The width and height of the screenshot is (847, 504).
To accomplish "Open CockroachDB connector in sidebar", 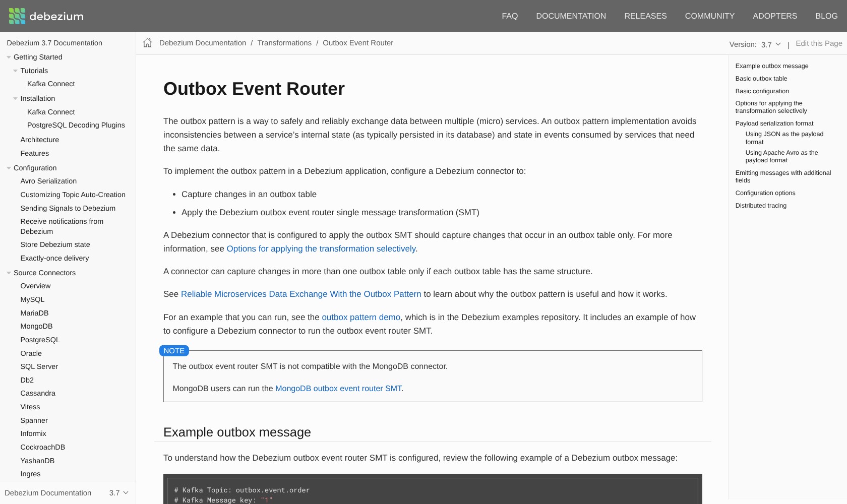I will point(42,447).
